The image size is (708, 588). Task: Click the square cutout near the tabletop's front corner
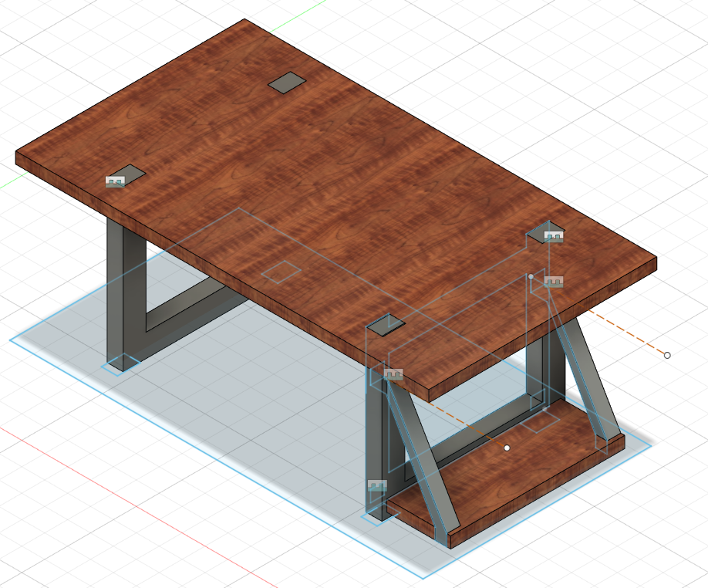(x=386, y=325)
